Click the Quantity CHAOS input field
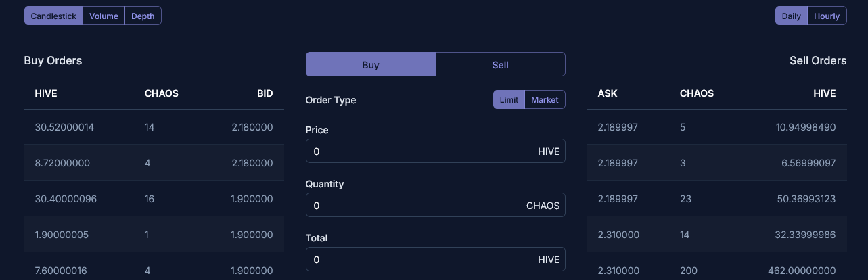Viewport: 868px width, 280px height. [x=413, y=206]
